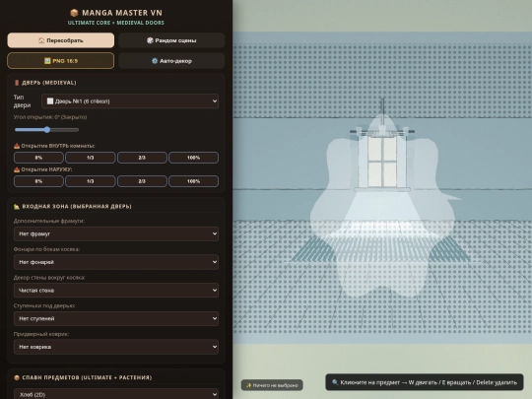532x399 pixels.
Task: Open the Нет коврика doormat dropdown
Action: (x=116, y=347)
